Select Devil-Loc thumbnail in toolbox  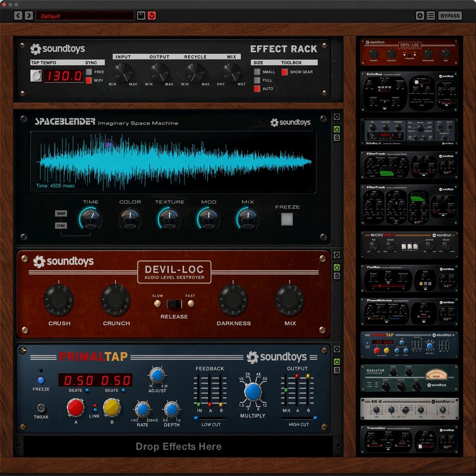coord(409,52)
